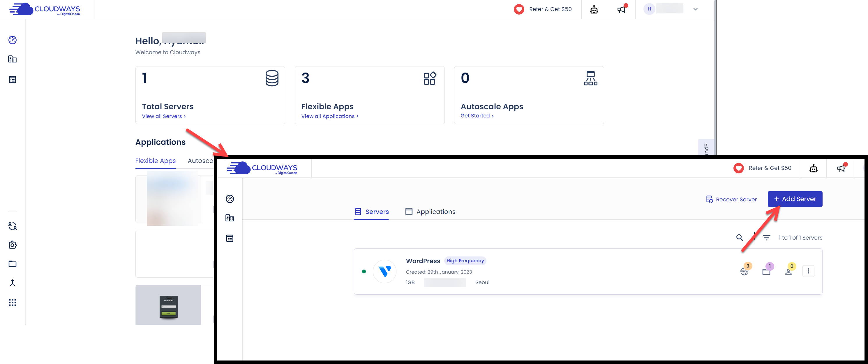
Task: Select the Applications tab next to Servers
Action: click(x=430, y=212)
